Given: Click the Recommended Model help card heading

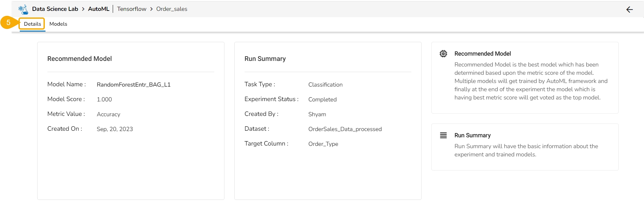Looking at the screenshot, I should pos(483,54).
